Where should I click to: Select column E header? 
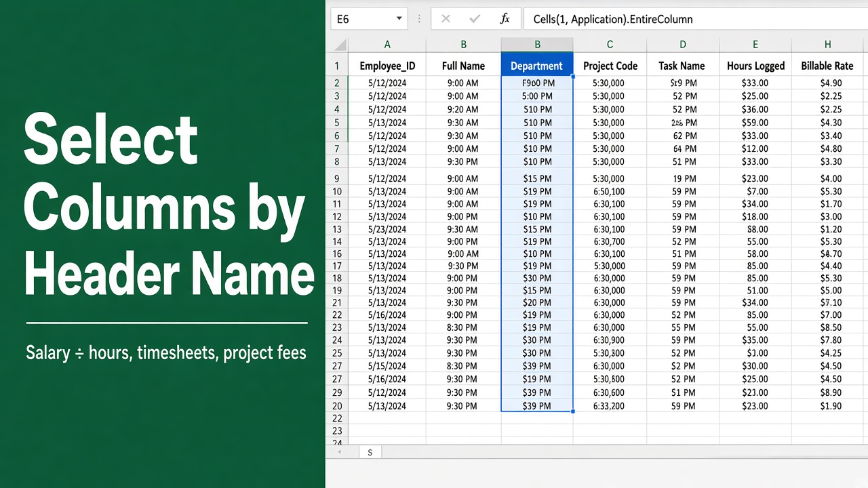click(755, 45)
